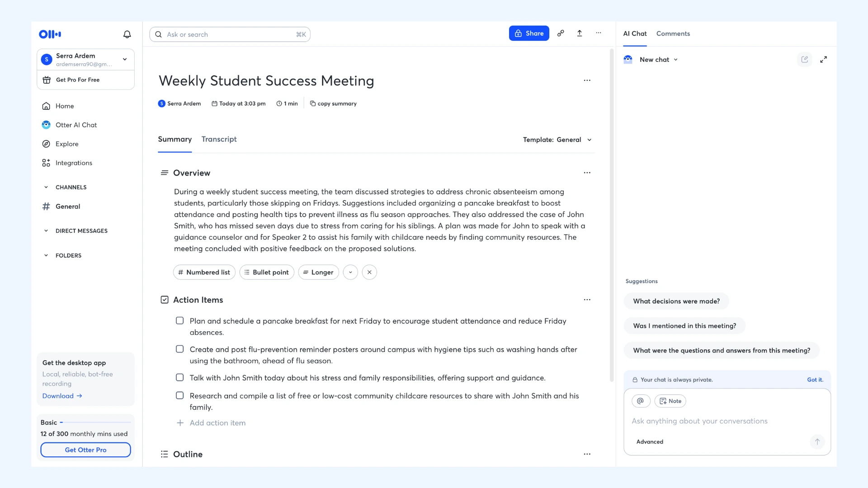Open more options beside the meeting title
The height and width of the screenshot is (488, 868).
pyautogui.click(x=587, y=80)
